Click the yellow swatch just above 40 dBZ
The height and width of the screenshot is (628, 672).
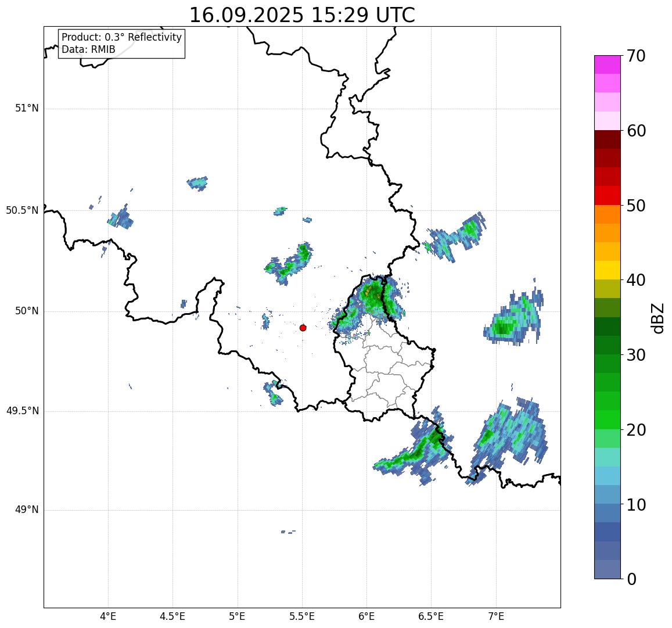point(608,271)
